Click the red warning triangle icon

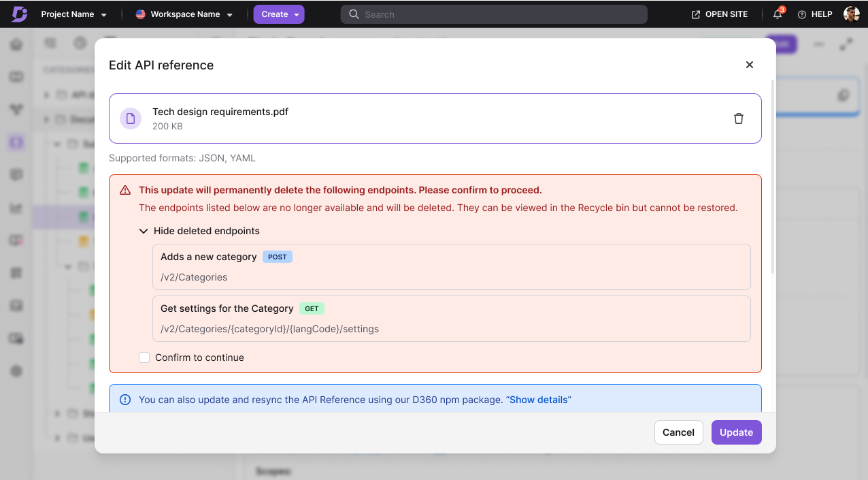[x=125, y=191]
